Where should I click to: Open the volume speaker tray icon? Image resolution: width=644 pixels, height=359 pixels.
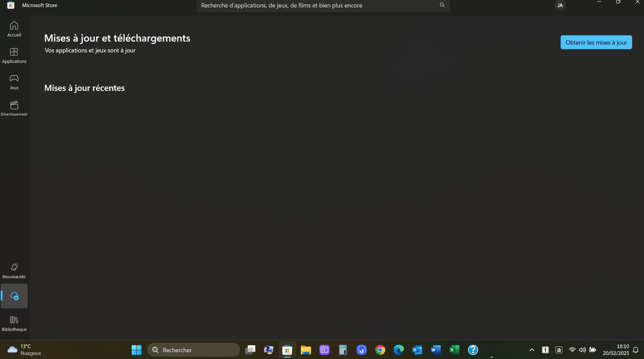[583, 350]
